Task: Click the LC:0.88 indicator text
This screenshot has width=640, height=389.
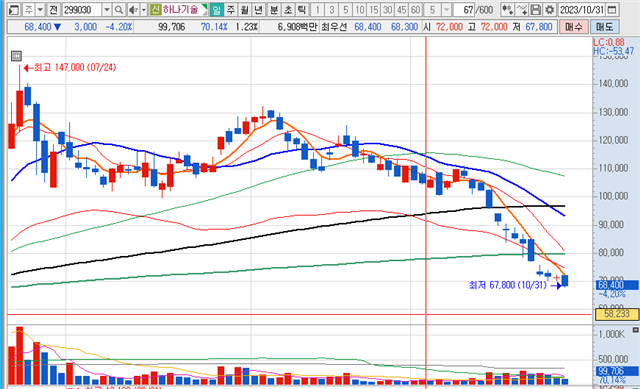Action: (609, 42)
